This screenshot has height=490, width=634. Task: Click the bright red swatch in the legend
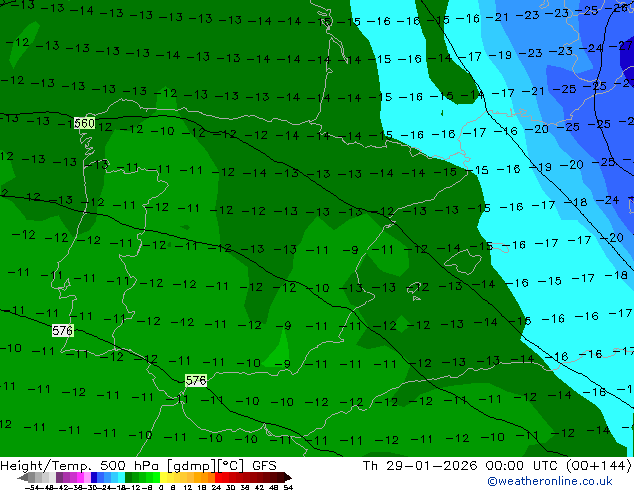tap(218, 477)
